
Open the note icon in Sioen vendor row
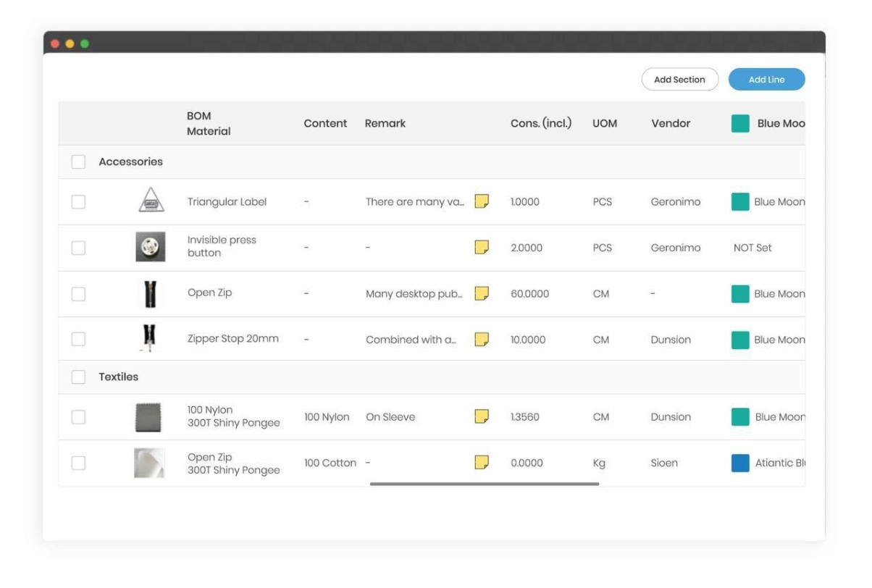(x=482, y=462)
